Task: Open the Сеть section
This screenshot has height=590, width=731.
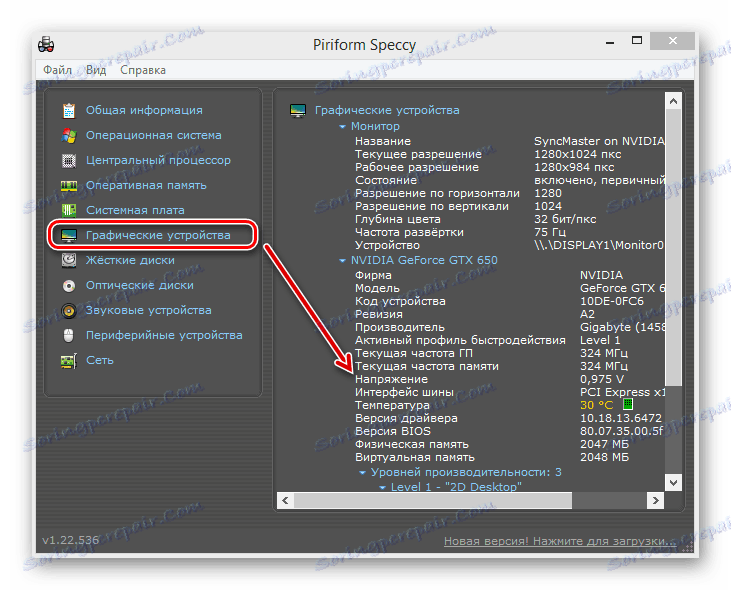Action: point(100,360)
